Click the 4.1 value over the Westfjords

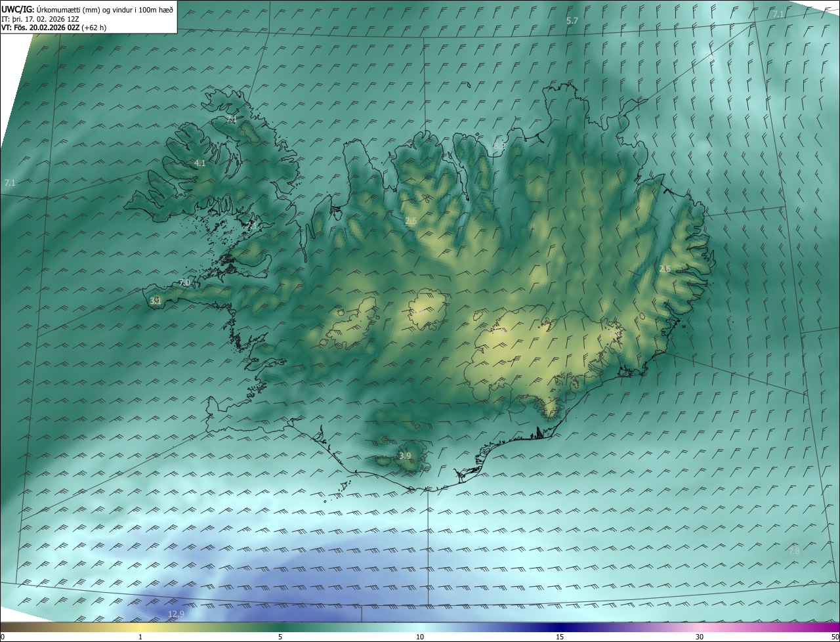[x=200, y=163]
